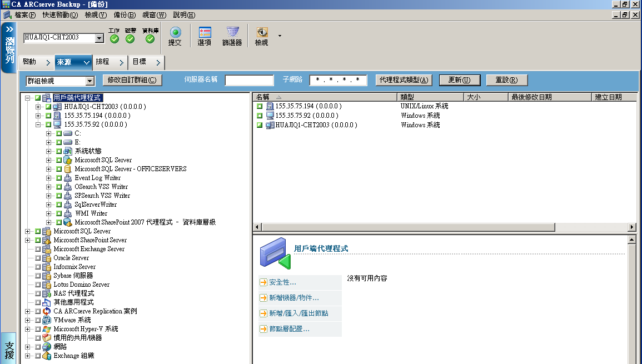Click the CA ARCserve Replication scenario icon
The image size is (642, 364).
click(47, 311)
